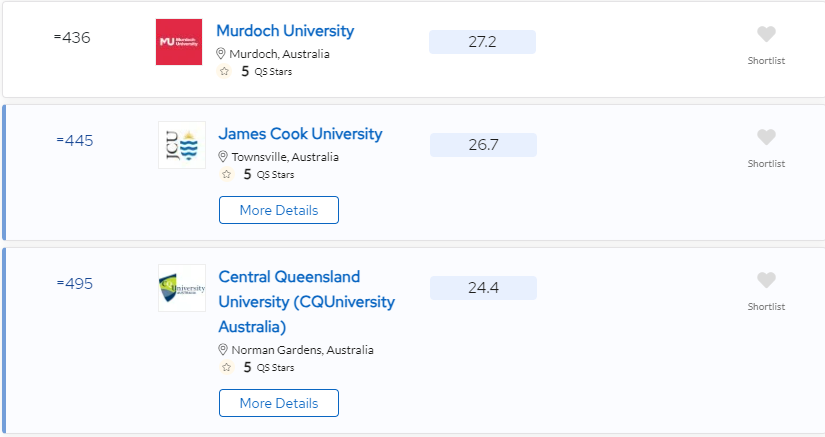The width and height of the screenshot is (825, 437).
Task: Click James Cook University QS Stars icon
Action: [x=227, y=175]
